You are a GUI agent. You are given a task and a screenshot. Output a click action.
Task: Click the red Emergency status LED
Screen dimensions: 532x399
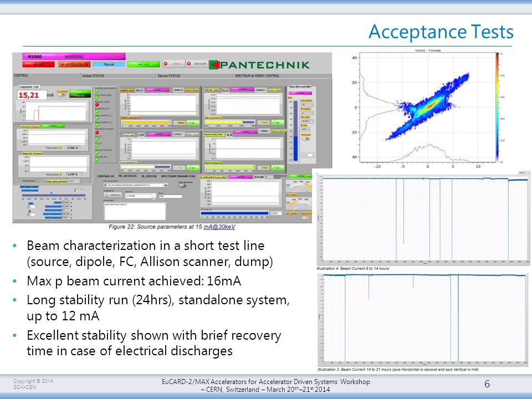[x=97, y=105]
